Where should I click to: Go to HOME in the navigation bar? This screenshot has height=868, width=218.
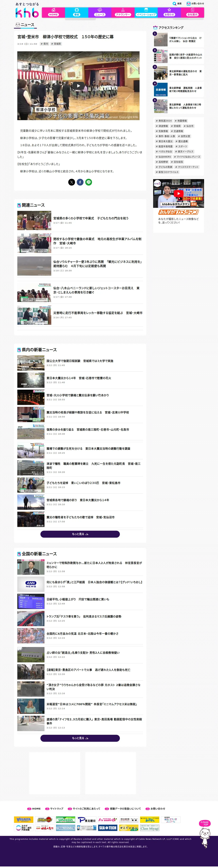click(x=53, y=12)
